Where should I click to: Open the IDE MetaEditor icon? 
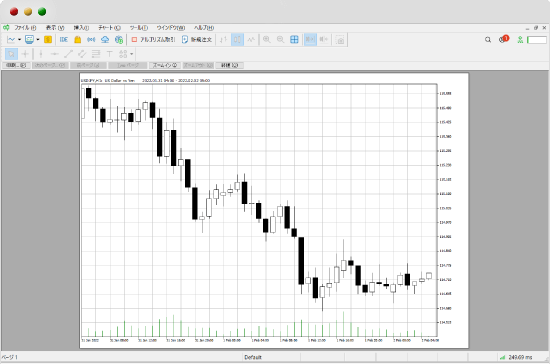click(63, 40)
